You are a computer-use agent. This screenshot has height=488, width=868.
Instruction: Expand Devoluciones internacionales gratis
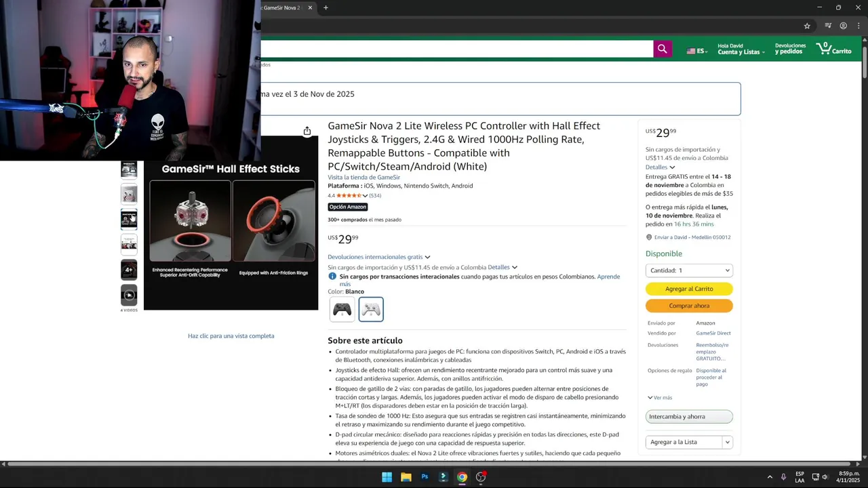coord(379,257)
